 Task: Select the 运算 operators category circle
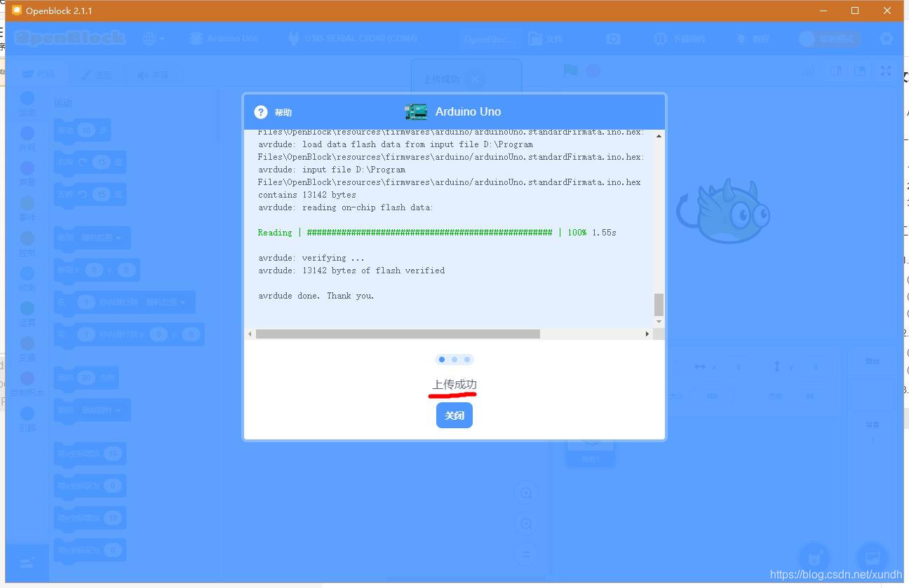pos(27,308)
